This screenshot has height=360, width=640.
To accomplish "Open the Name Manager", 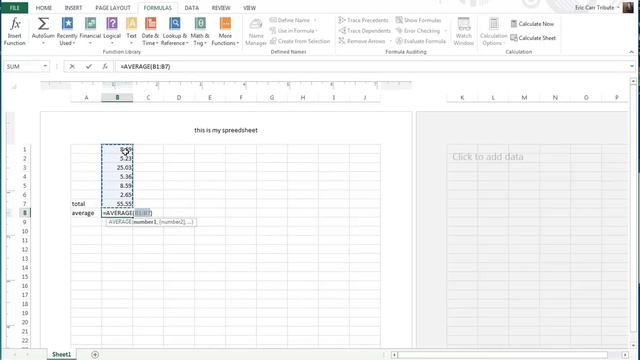I will 256,31.
